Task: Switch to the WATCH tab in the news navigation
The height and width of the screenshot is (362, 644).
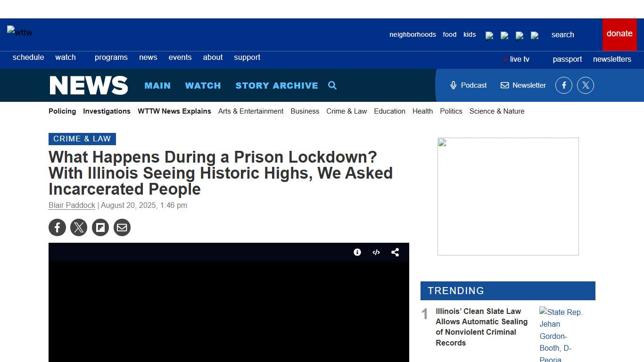Action: tap(203, 85)
